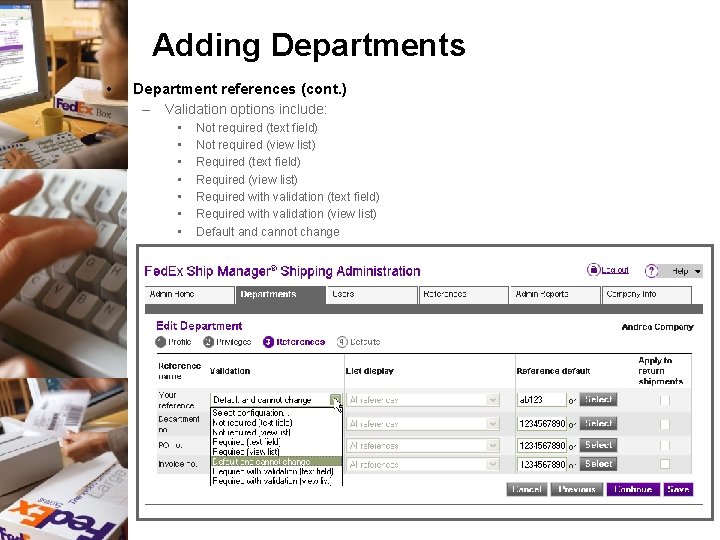This screenshot has height=540, width=720.
Task: Click the 'Edit Department' heading
Action: pyautogui.click(x=199, y=326)
